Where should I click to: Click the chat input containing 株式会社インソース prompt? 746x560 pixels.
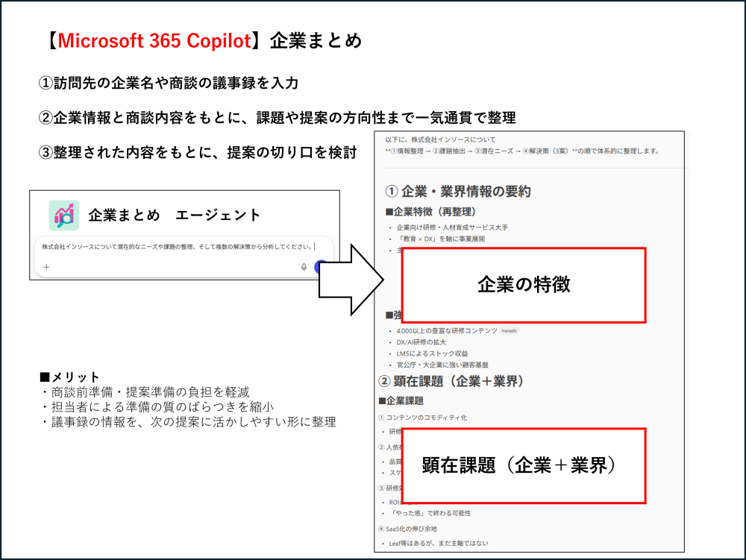[x=184, y=257]
